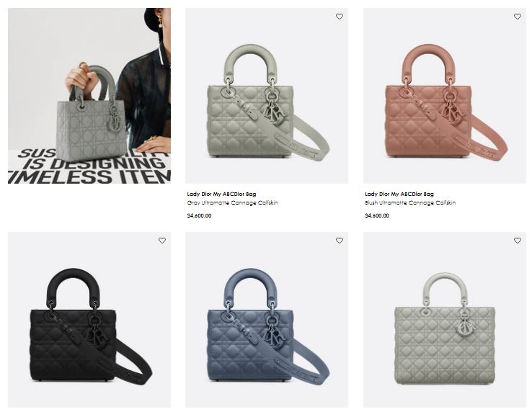Click Blush Ultramatte Cannage Calfskin description

tap(410, 203)
